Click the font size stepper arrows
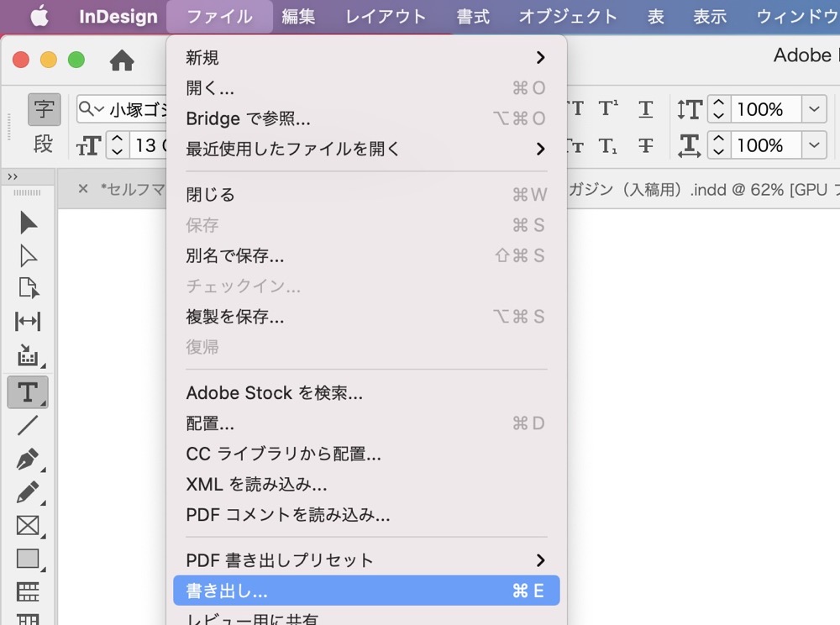This screenshot has height=625, width=840. pyautogui.click(x=118, y=145)
